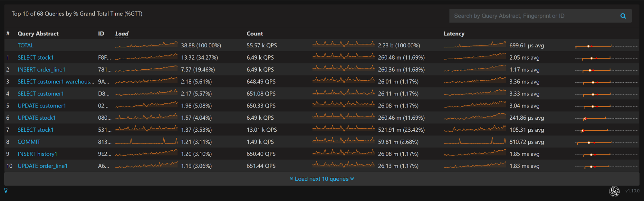Open the TOTAL row link
644x201 pixels.
(25, 45)
